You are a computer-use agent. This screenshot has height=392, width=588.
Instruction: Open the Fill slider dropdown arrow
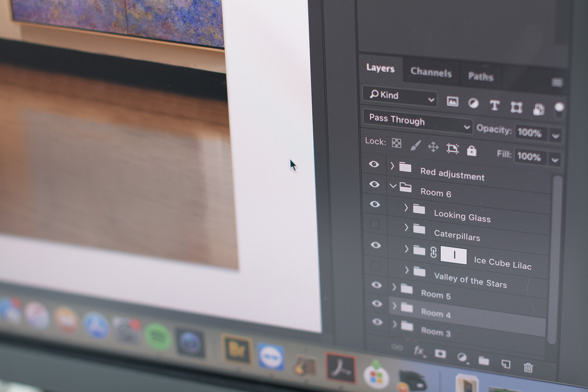pos(555,160)
